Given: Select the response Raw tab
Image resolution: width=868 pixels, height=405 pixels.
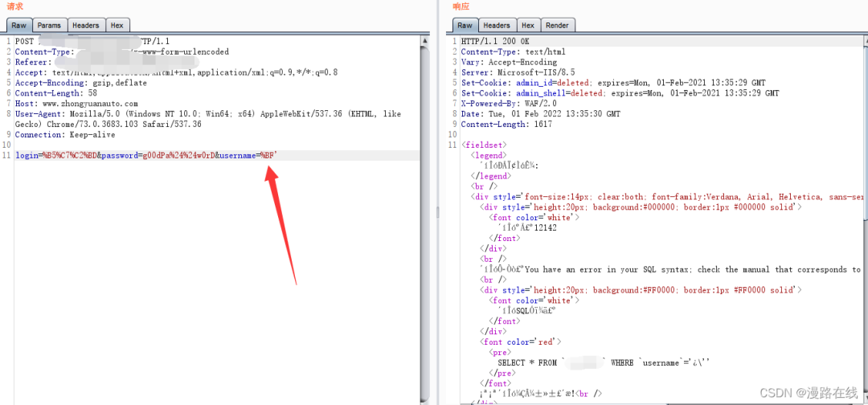Looking at the screenshot, I should pyautogui.click(x=465, y=26).
